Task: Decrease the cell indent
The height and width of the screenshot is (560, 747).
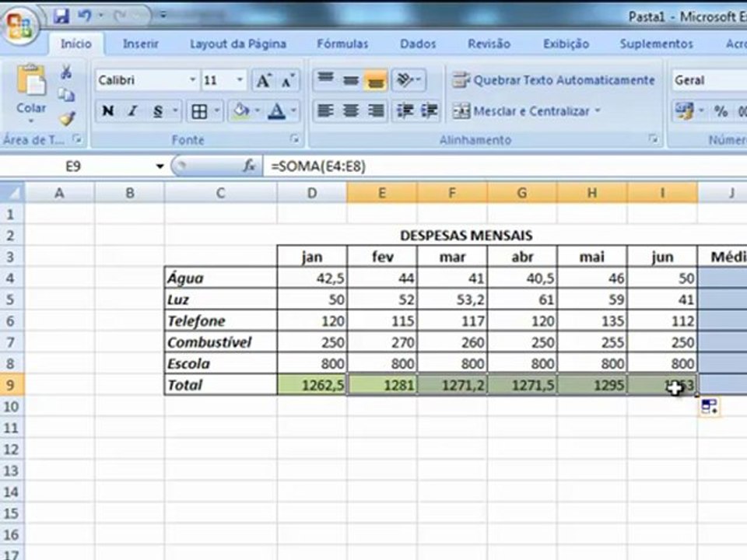Action: click(x=405, y=111)
